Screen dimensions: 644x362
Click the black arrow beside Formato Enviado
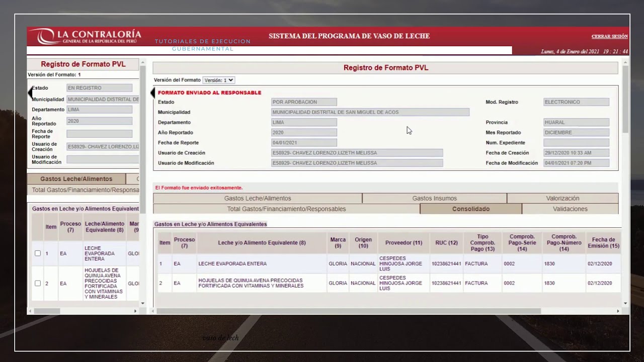[153, 93]
